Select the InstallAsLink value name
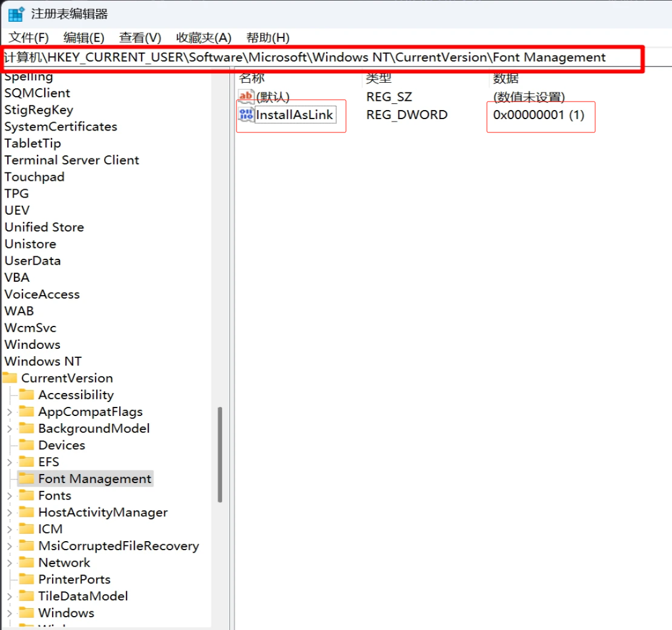This screenshot has height=630, width=672. point(295,115)
